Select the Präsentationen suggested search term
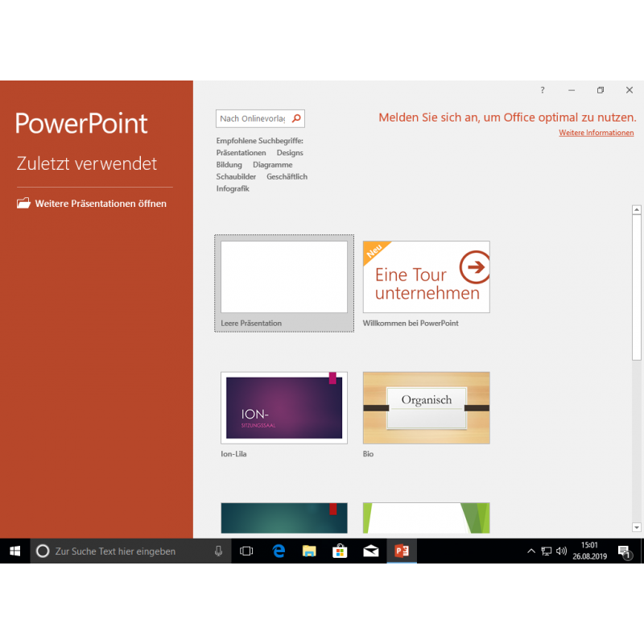 click(x=241, y=153)
